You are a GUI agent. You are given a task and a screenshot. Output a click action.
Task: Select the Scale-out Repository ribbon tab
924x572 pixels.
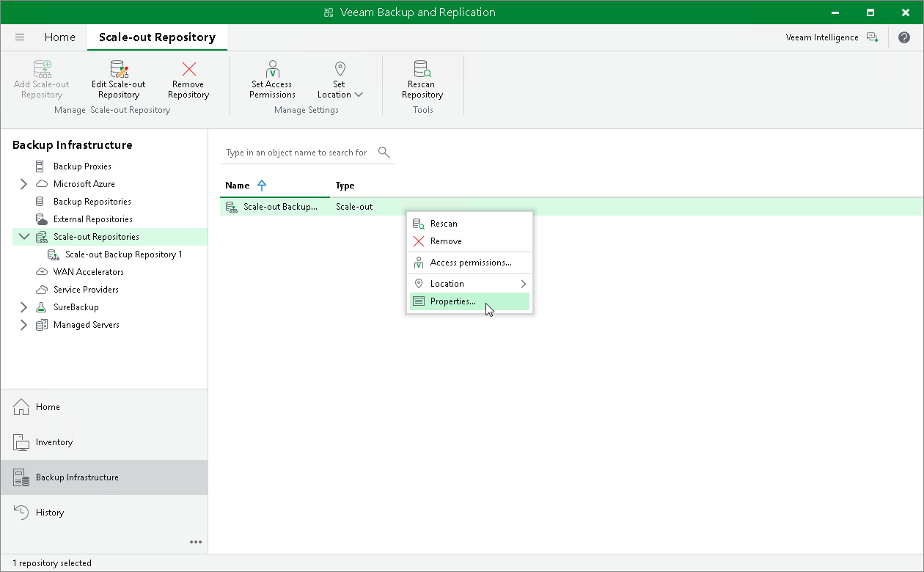coord(157,37)
